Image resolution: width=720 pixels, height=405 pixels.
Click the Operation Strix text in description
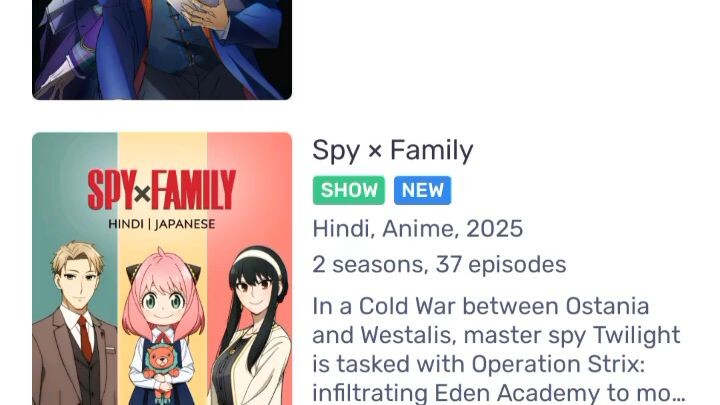click(558, 364)
